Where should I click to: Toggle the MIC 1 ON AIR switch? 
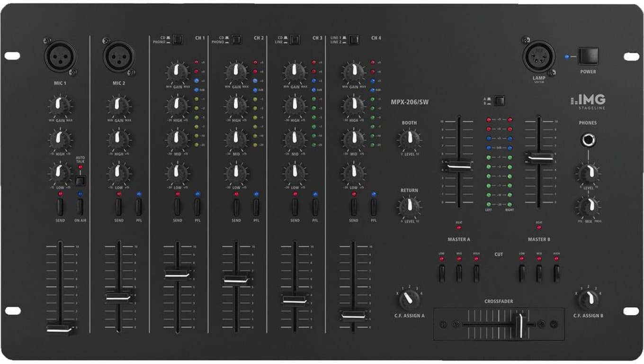tap(80, 207)
